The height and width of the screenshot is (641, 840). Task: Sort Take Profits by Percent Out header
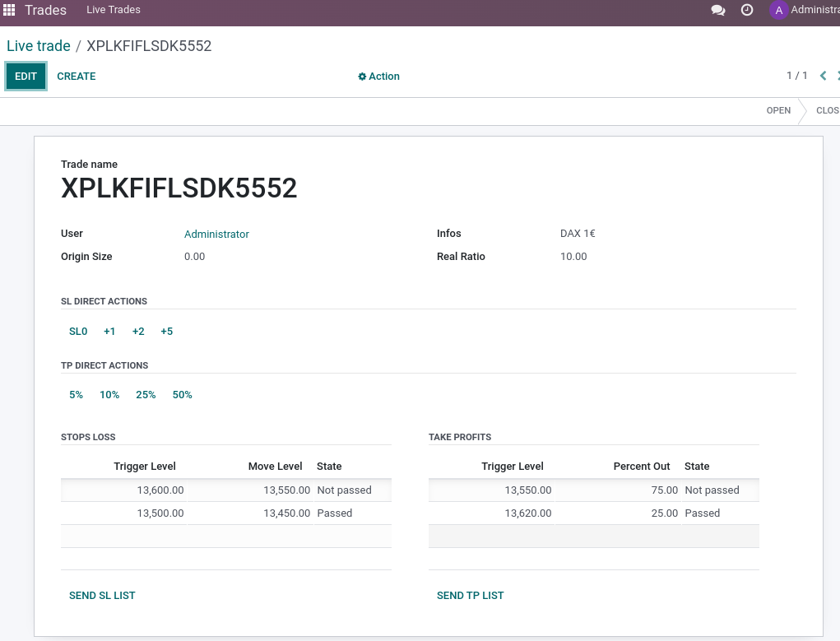point(641,467)
